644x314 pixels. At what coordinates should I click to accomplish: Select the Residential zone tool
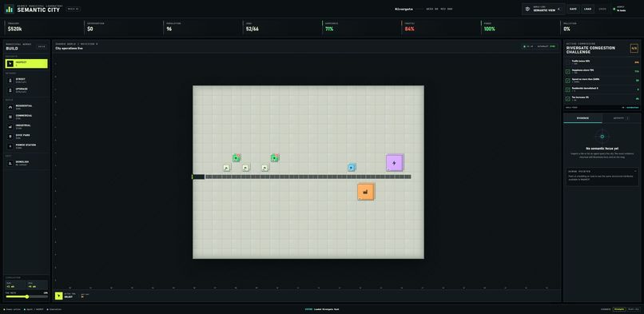(26, 107)
